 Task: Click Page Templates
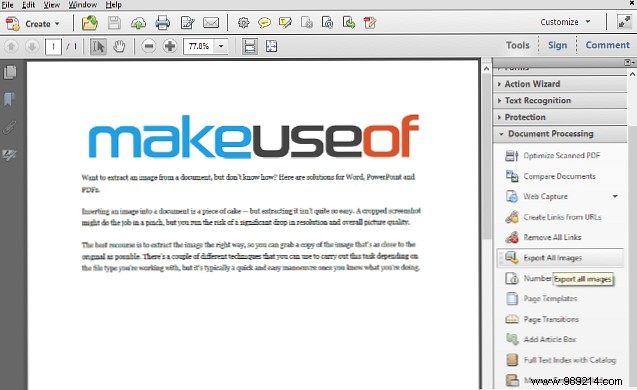pos(550,299)
